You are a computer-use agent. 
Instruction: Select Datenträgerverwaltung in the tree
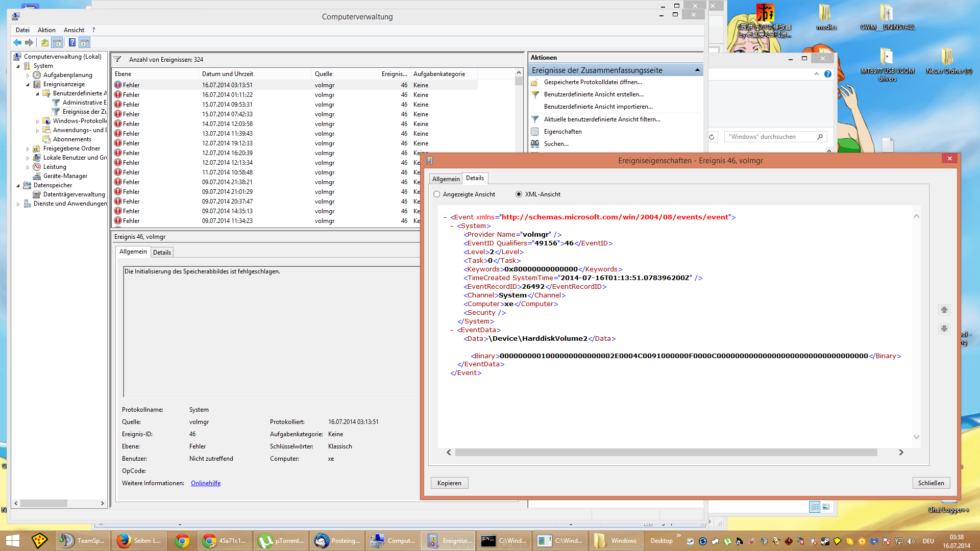[x=73, y=194]
